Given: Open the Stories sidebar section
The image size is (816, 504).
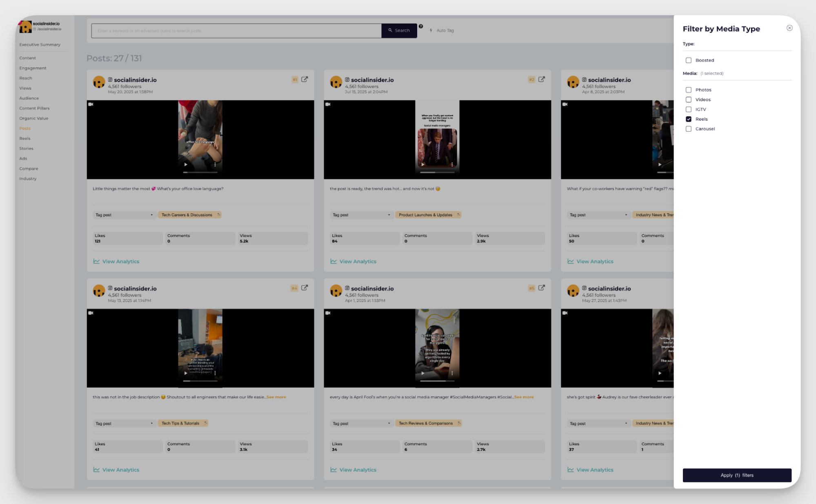Looking at the screenshot, I should click(x=26, y=149).
